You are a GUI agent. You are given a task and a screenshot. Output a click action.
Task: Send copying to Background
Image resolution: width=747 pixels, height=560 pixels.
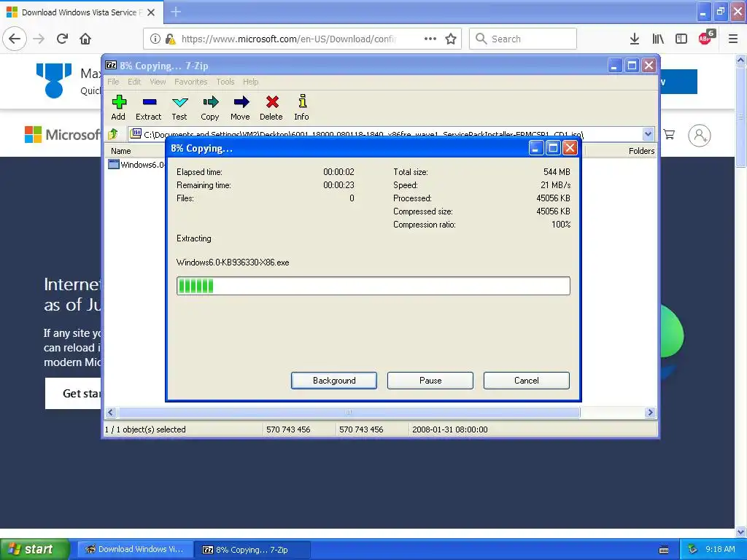[x=334, y=381]
